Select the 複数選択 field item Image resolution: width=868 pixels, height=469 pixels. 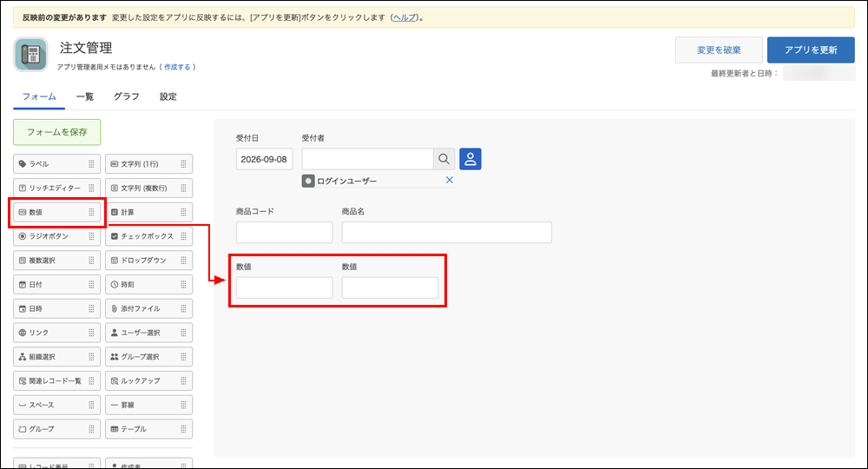pyautogui.click(x=57, y=261)
